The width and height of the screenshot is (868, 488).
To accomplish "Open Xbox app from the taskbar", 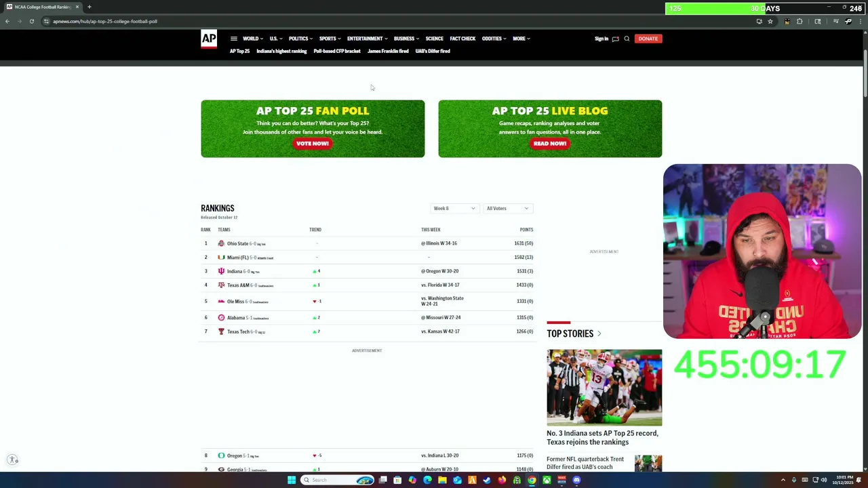I will coord(547,480).
